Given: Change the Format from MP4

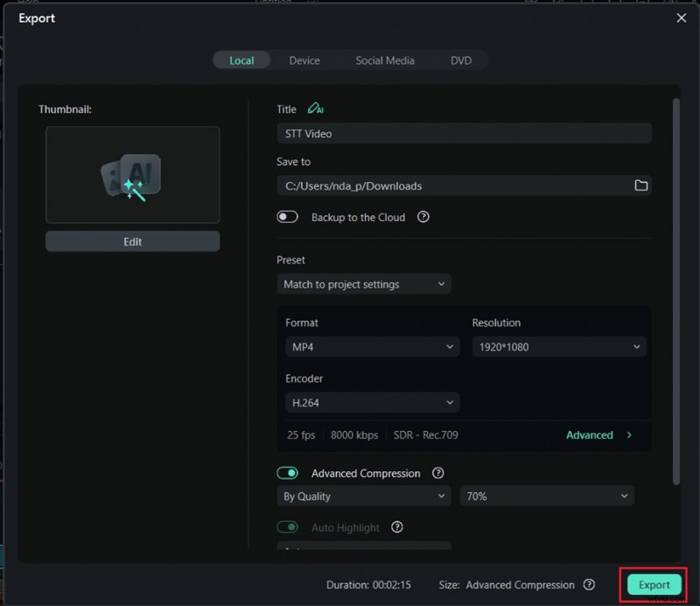Looking at the screenshot, I should (x=372, y=346).
